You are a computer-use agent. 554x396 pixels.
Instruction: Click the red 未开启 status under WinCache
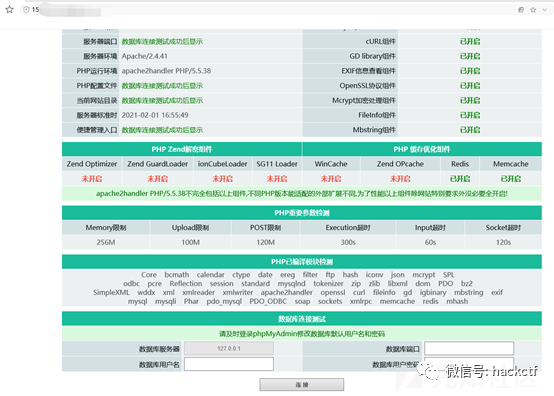tap(331, 179)
